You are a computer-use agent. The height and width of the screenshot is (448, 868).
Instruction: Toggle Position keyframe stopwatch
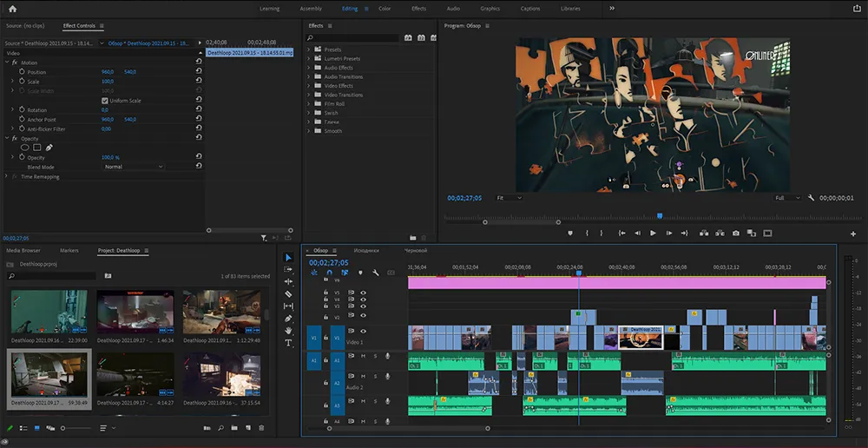coord(22,72)
